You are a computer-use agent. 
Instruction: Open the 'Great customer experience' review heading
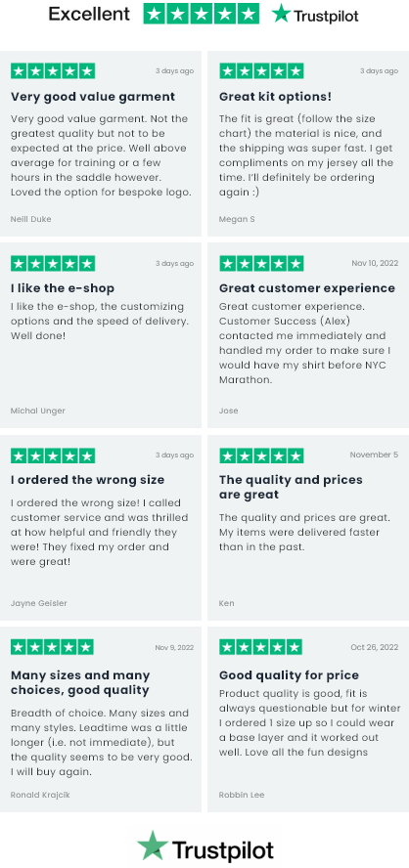point(307,288)
